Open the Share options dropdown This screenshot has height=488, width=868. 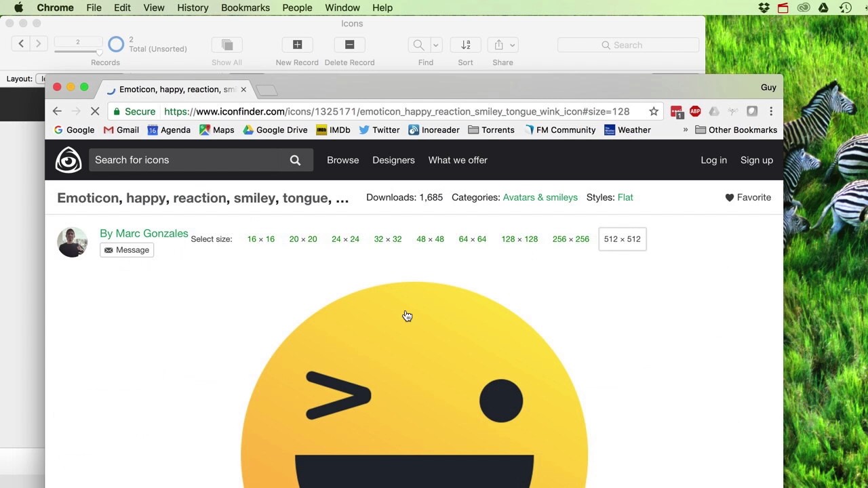click(513, 45)
